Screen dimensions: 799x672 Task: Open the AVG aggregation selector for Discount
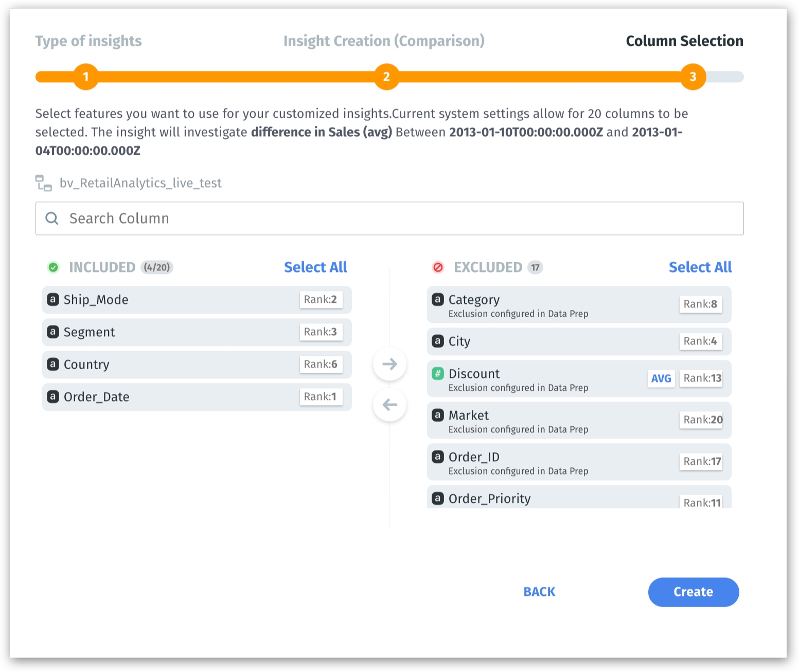click(x=661, y=378)
